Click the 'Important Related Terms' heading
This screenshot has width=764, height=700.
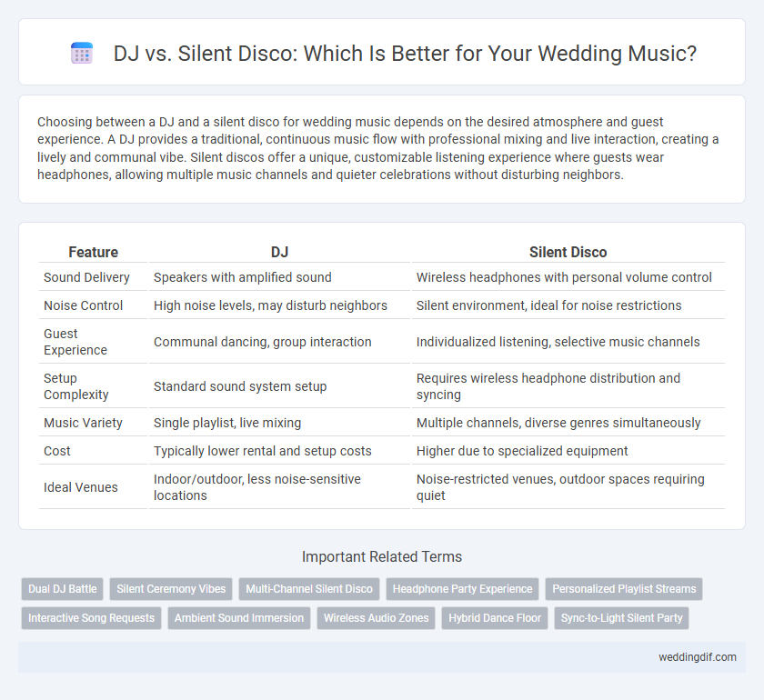[382, 556]
